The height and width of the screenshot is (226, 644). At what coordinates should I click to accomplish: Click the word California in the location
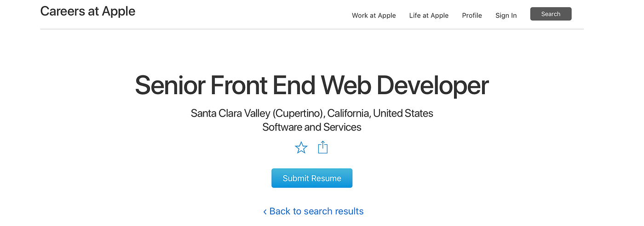(x=348, y=113)
